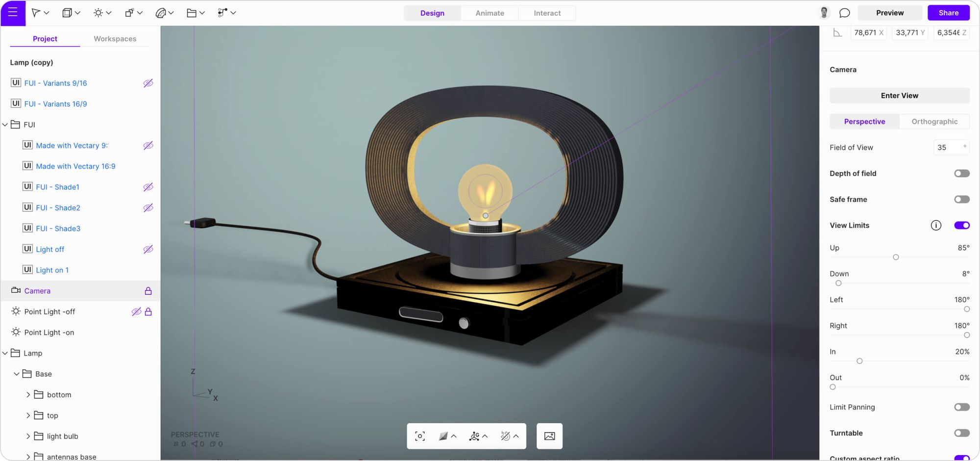Click the Enter View button
This screenshot has height=461, width=980.
coord(899,95)
